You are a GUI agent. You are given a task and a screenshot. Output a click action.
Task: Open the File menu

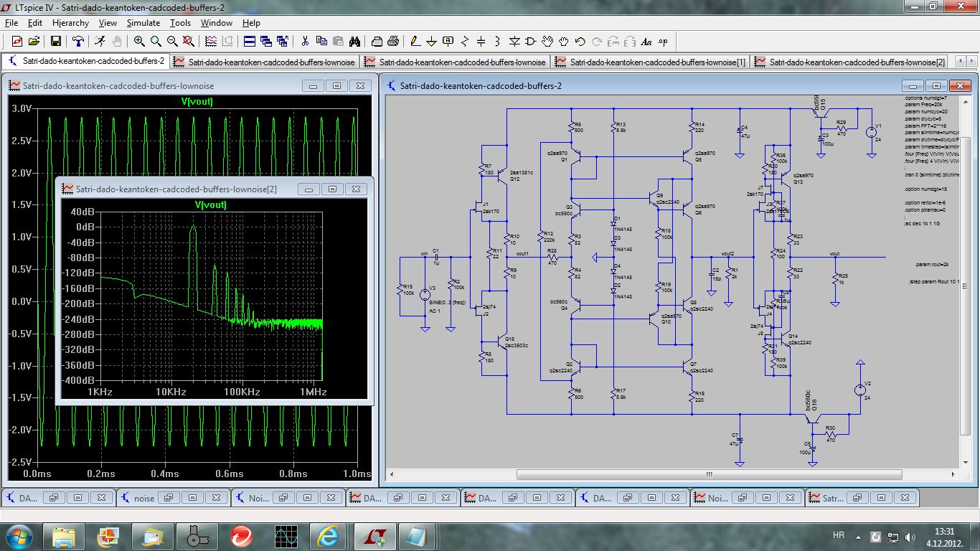(x=11, y=23)
